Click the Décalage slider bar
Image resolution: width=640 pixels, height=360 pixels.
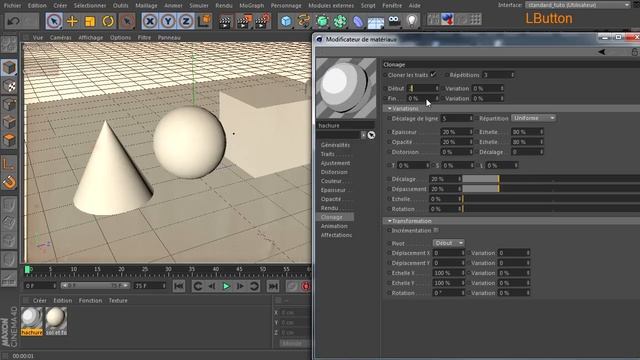click(x=551, y=179)
